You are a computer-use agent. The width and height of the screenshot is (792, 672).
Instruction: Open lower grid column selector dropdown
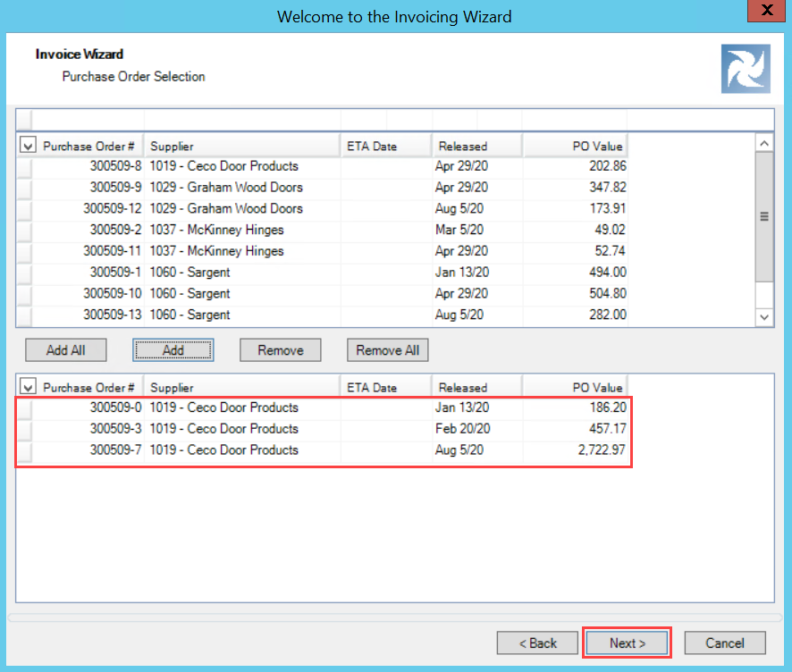pos(28,388)
